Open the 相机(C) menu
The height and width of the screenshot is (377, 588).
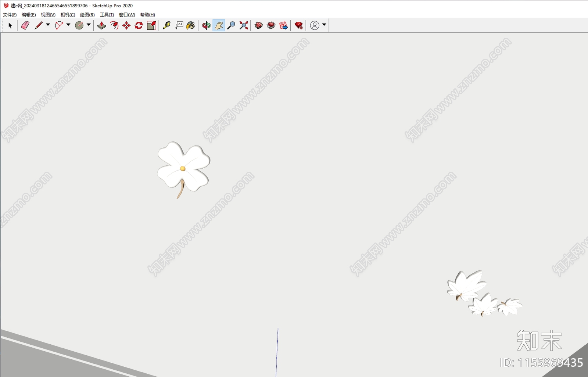(x=68, y=15)
